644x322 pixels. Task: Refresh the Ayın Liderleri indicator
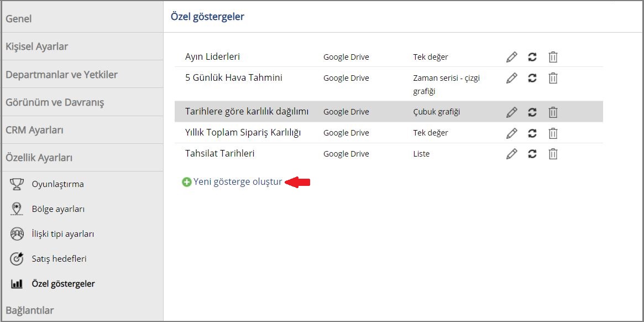[x=532, y=57]
